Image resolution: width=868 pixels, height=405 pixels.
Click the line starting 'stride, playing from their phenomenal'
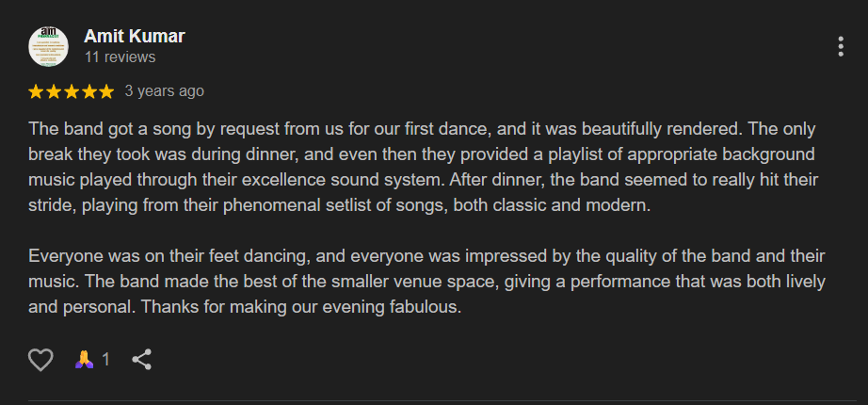click(339, 205)
